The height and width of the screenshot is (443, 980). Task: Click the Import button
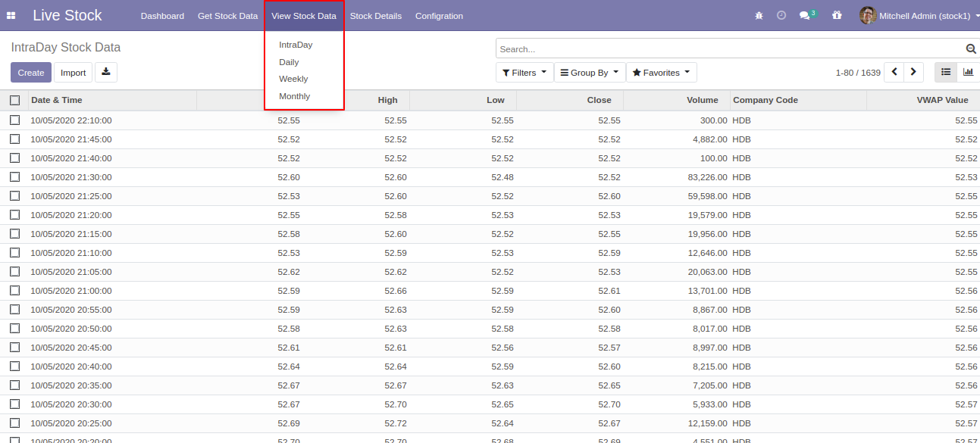click(x=74, y=73)
